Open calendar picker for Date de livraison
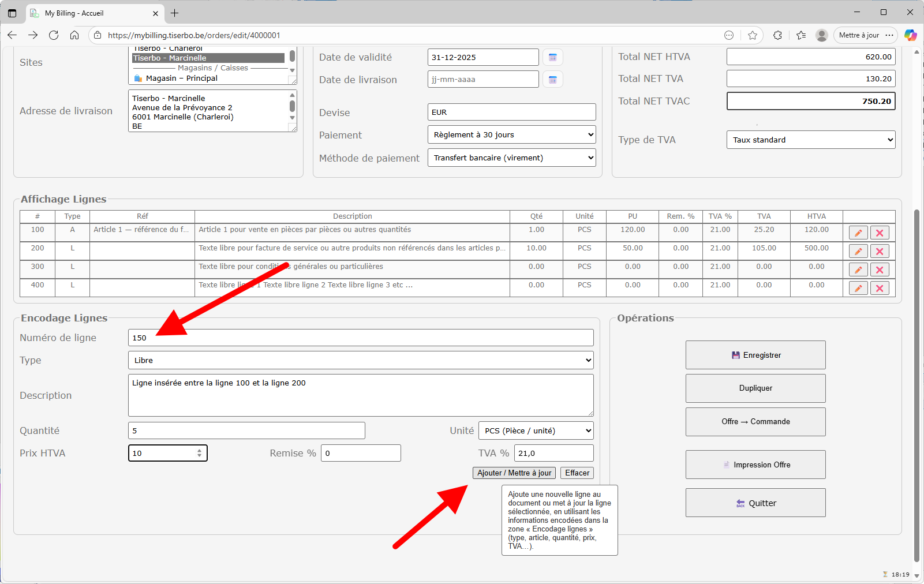Screen dimensions: 924x584 pyautogui.click(x=552, y=80)
